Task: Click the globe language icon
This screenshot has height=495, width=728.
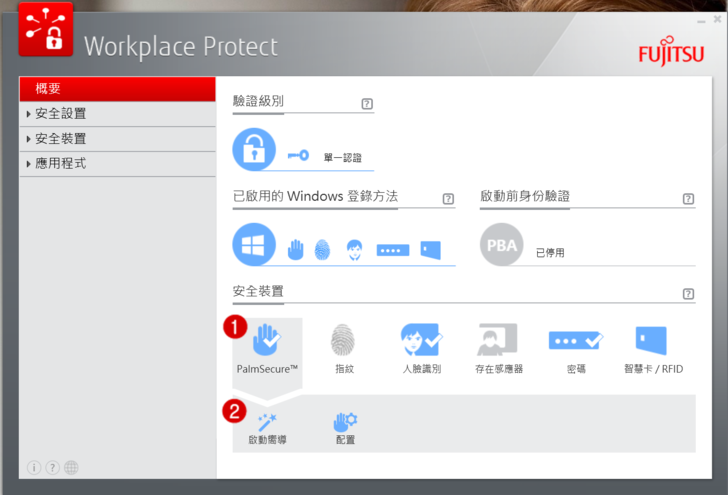Action: (x=71, y=468)
